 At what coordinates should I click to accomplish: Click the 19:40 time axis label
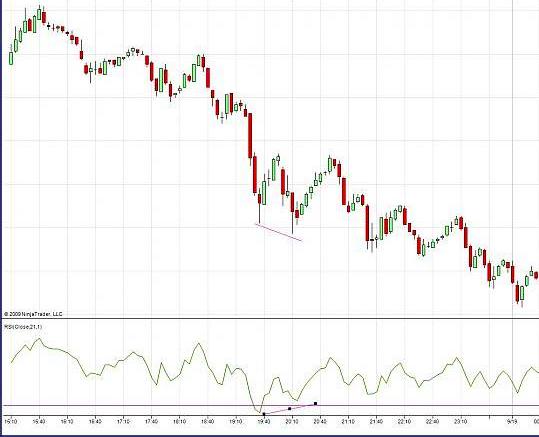264,421
